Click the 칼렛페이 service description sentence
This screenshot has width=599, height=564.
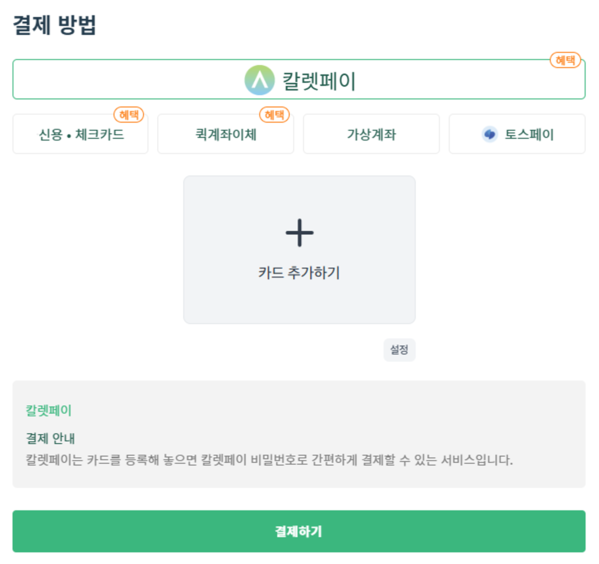269,460
